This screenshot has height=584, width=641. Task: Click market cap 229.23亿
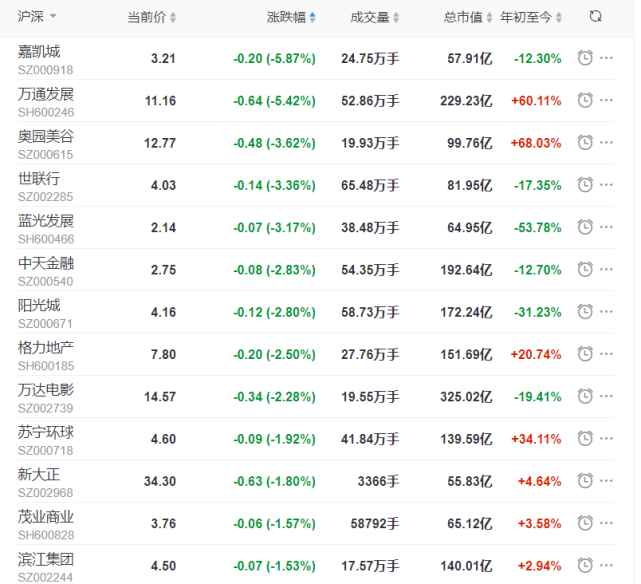tap(466, 101)
